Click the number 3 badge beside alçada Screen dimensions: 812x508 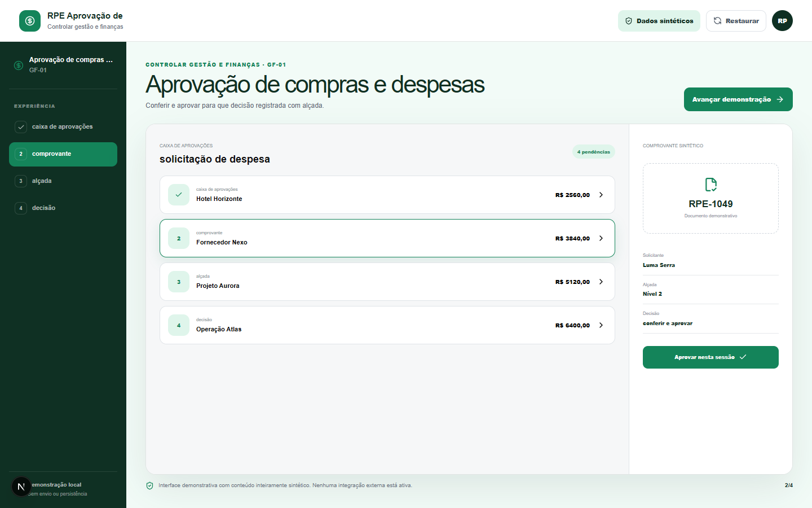tap(21, 181)
